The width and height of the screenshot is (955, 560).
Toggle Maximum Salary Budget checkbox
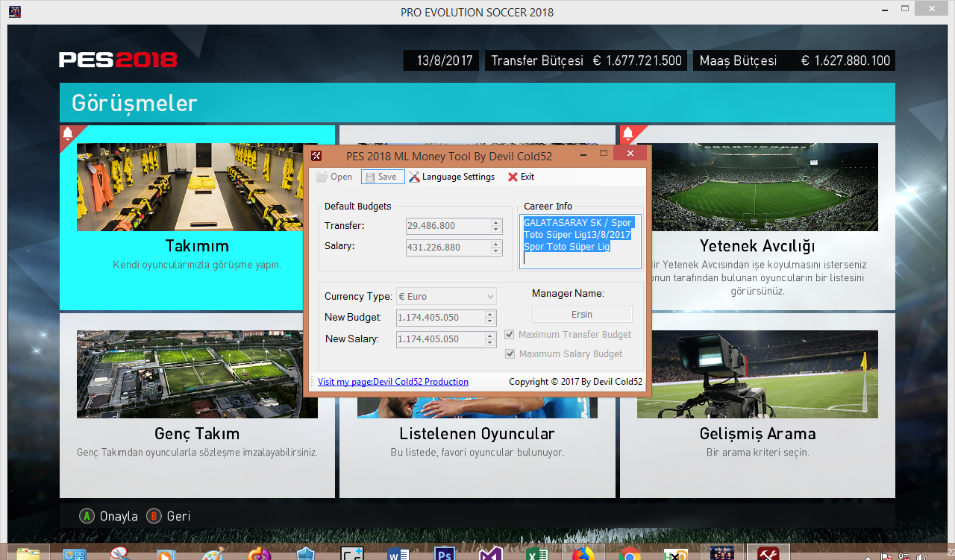[510, 354]
